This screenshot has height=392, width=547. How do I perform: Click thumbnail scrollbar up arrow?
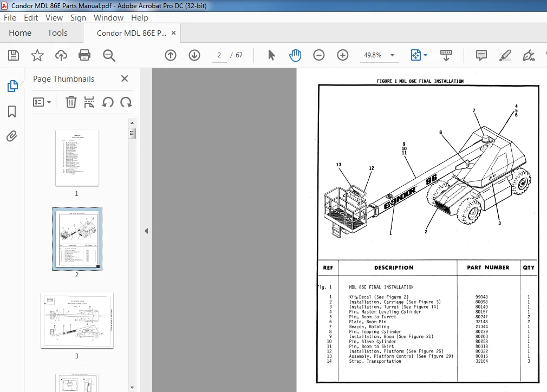pos(132,123)
